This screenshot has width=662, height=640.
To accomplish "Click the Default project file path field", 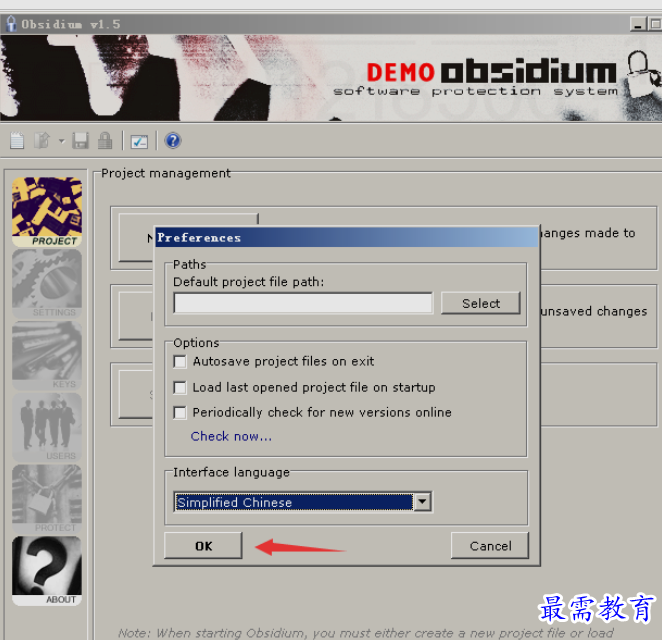I will pyautogui.click(x=303, y=303).
